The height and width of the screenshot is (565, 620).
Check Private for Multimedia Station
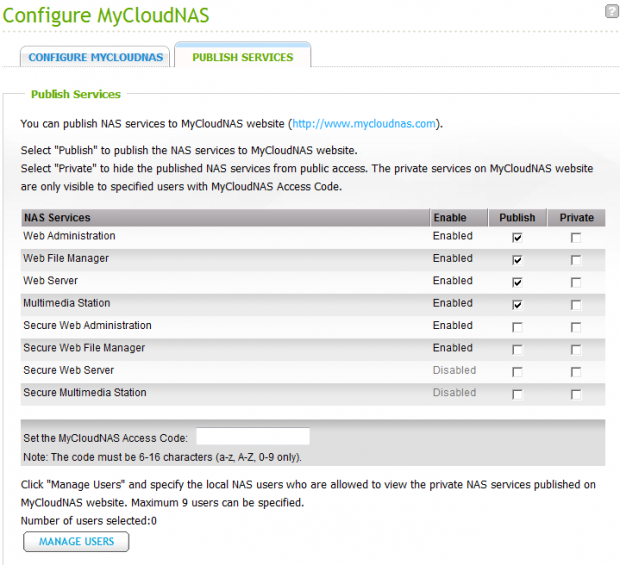[x=576, y=305]
